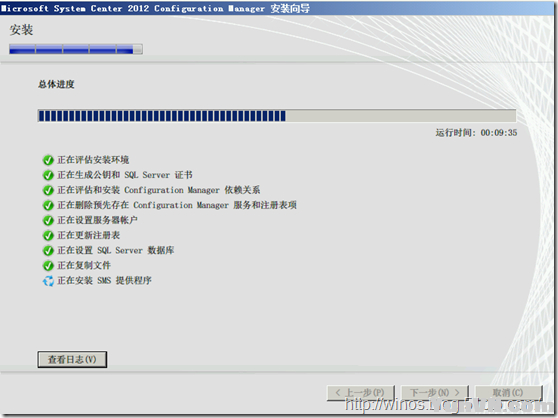558x418 pixels.
Task: Click the green check beside 正在设置 SQL Server 数据库
Action: [48, 250]
